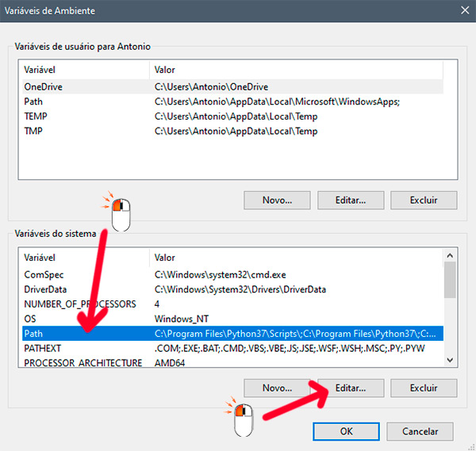Confirm with the OK button
476x451 pixels.
[x=346, y=431]
